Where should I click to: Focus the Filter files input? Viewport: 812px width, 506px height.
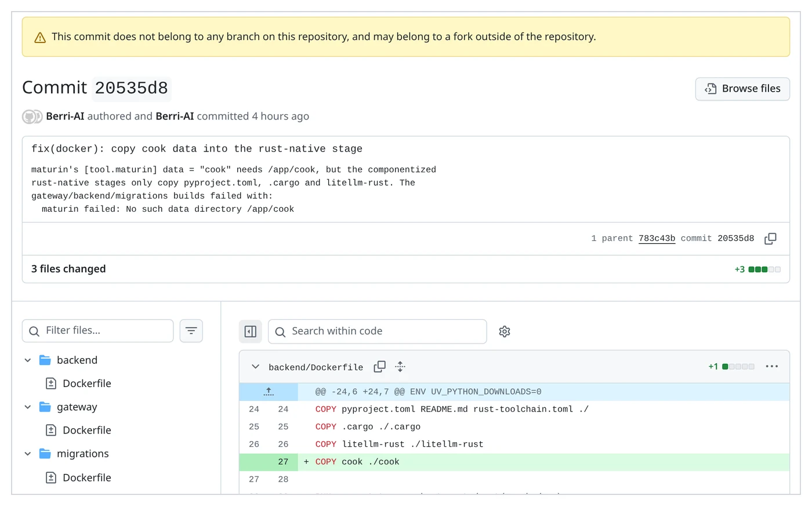(97, 331)
